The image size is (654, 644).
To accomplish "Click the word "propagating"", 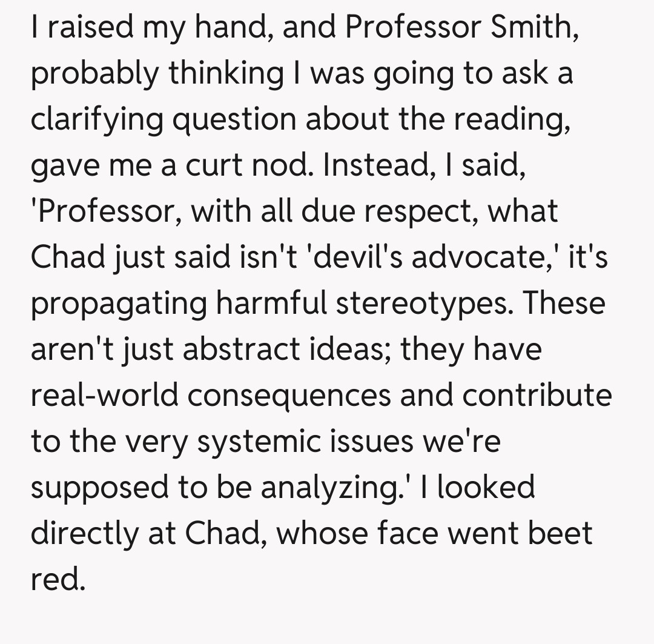I will pyautogui.click(x=119, y=303).
